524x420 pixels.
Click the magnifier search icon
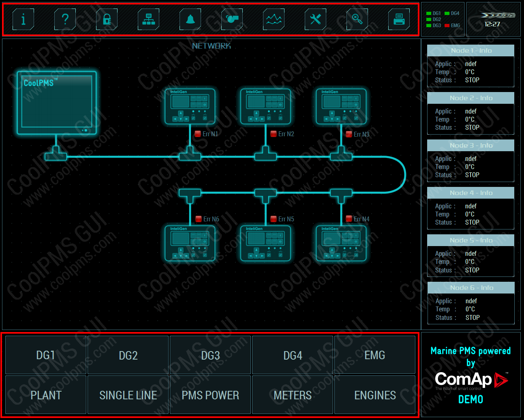point(357,19)
